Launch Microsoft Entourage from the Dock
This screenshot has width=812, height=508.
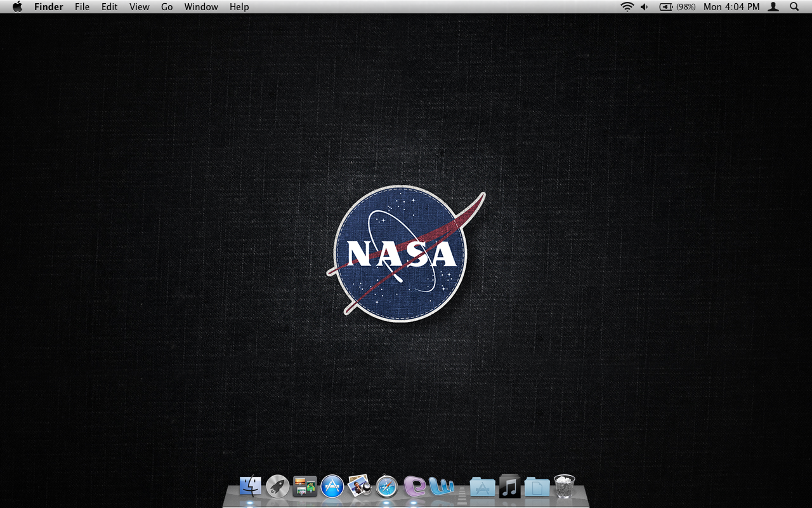(x=414, y=486)
